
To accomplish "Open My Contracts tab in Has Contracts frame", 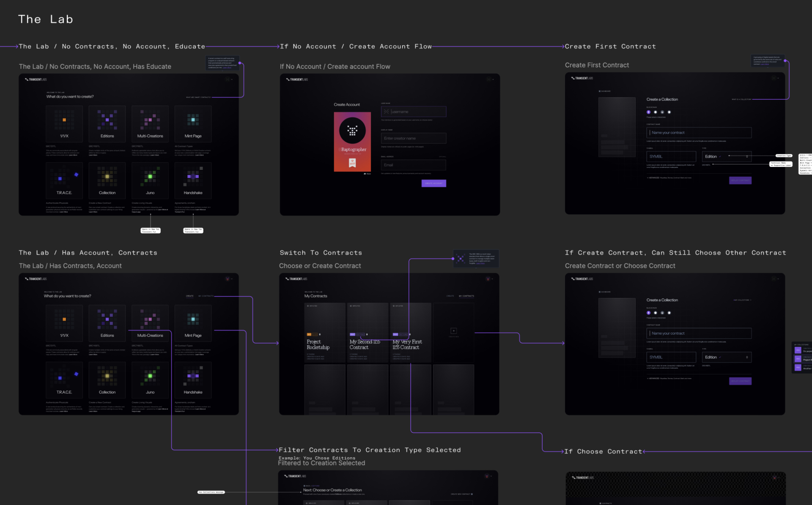I will point(207,296).
